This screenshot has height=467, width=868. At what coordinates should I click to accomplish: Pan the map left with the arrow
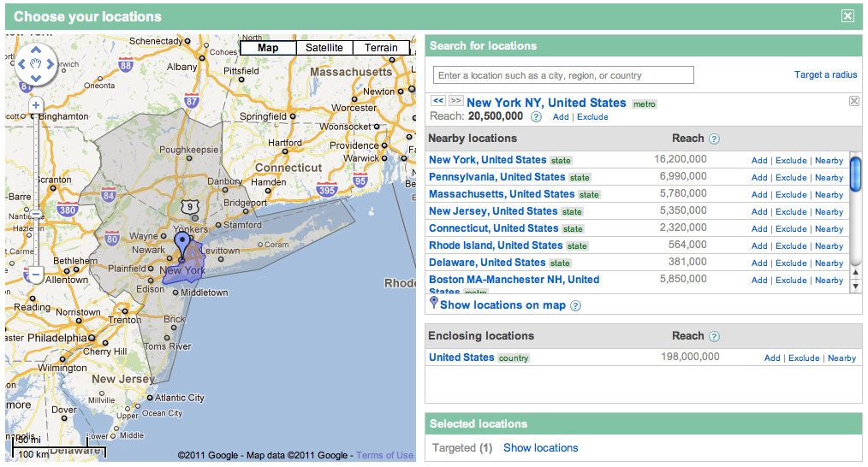21,64
